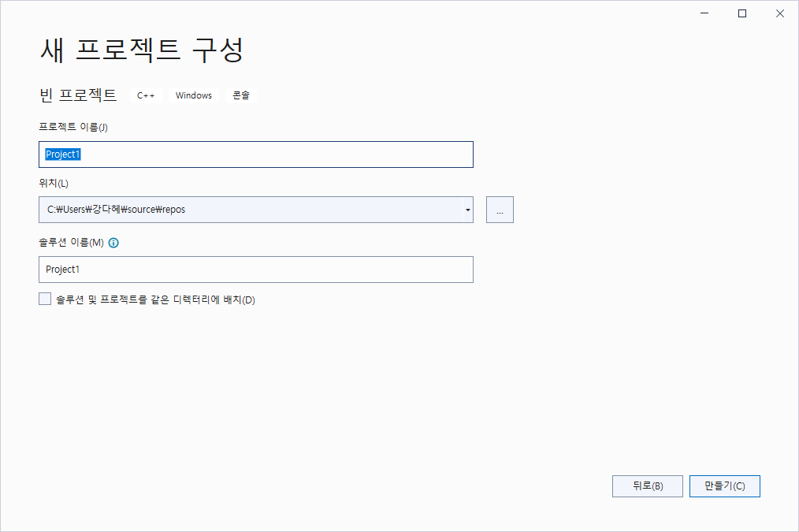This screenshot has height=532, width=799.
Task: Minimize the dialog window
Action: (704, 13)
